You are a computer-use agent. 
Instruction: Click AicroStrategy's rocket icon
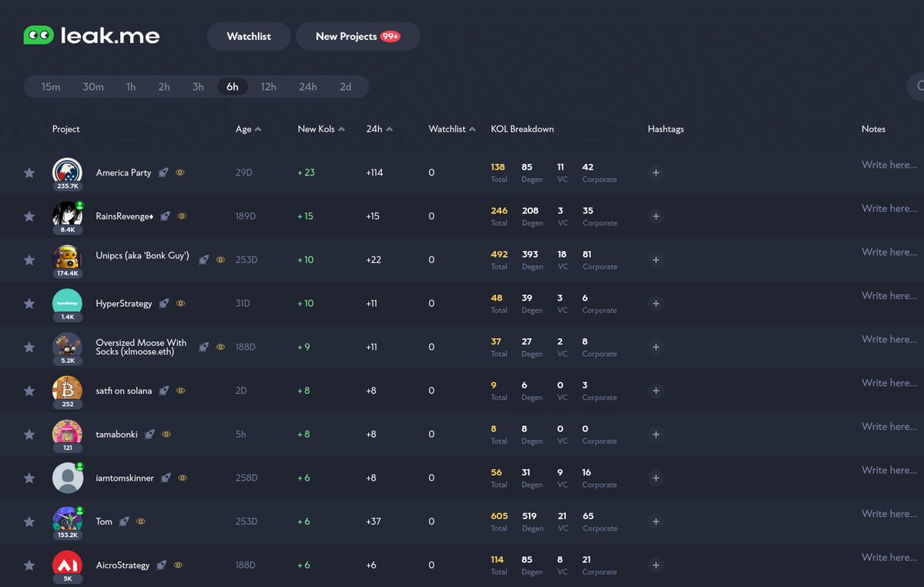click(x=162, y=565)
